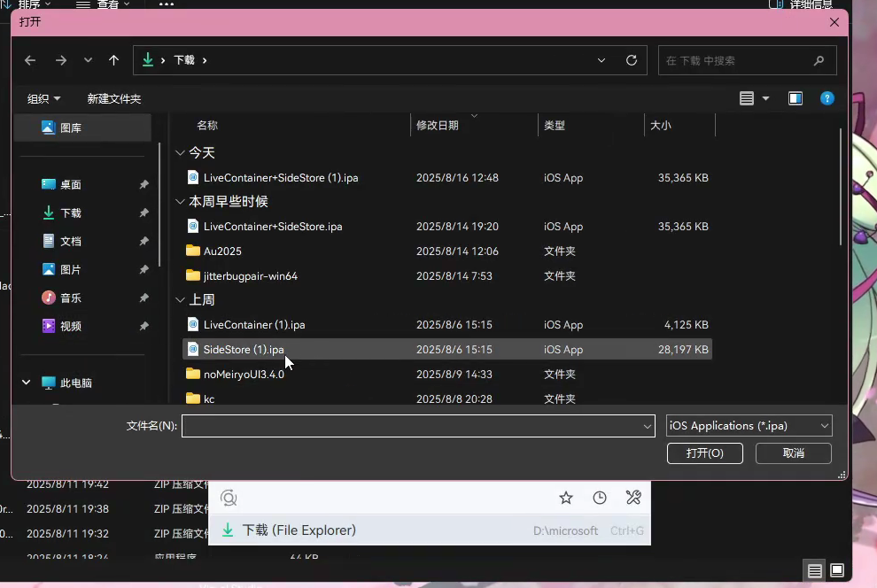
Task: Toggle the preview pane icon
Action: [x=796, y=98]
